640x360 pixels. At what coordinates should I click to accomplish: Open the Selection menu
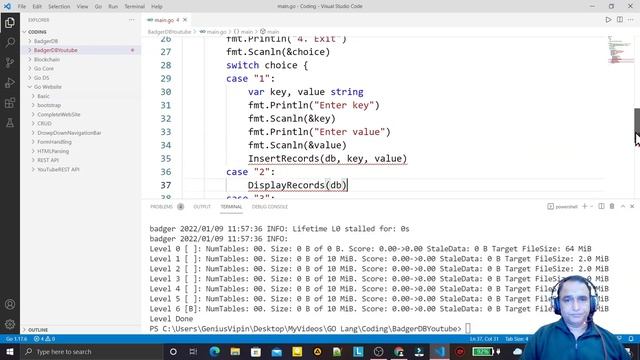tap(59, 7)
